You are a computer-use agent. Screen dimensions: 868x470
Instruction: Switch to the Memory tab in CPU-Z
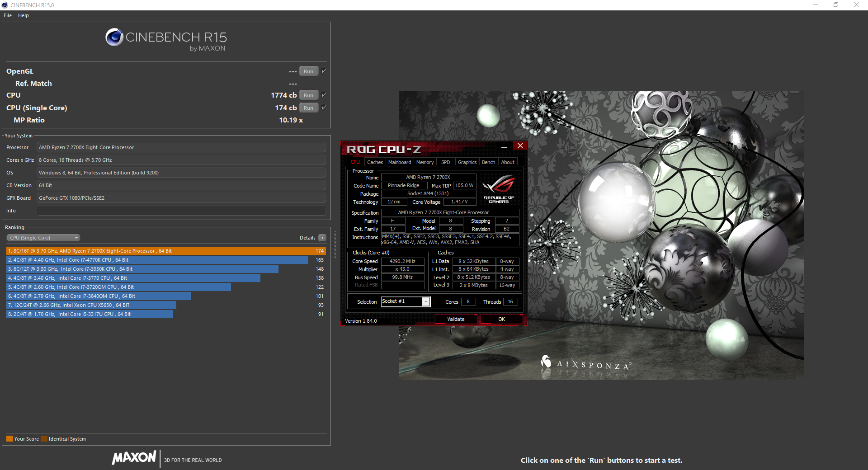[x=425, y=162]
